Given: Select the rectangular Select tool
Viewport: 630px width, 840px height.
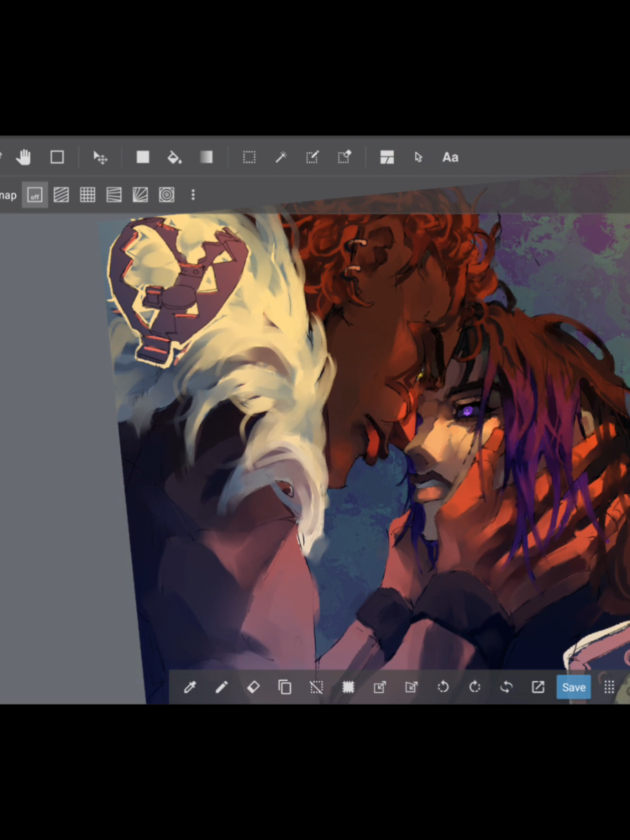Looking at the screenshot, I should (249, 157).
